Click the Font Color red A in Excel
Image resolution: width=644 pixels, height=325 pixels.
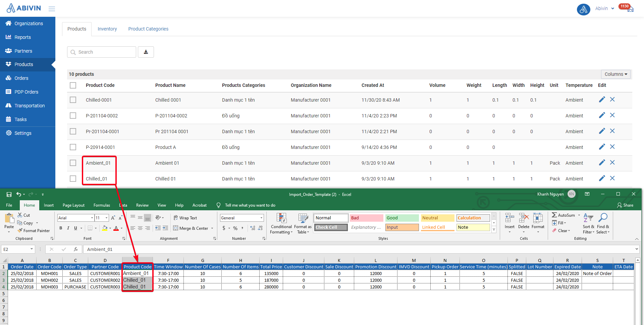point(116,228)
